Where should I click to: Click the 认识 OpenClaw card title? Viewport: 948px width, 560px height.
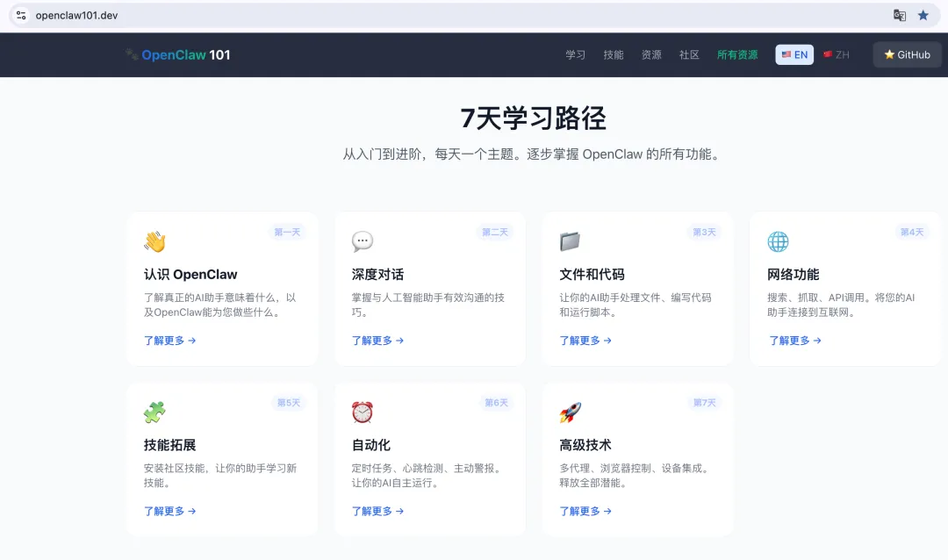tap(190, 275)
